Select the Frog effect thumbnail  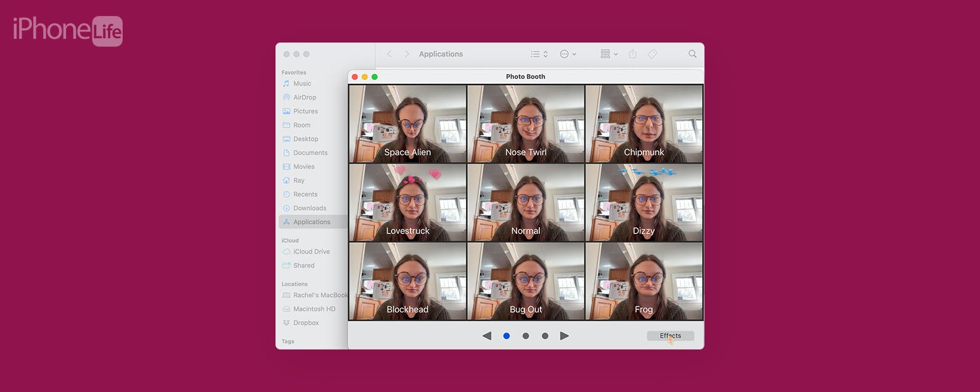click(x=643, y=281)
